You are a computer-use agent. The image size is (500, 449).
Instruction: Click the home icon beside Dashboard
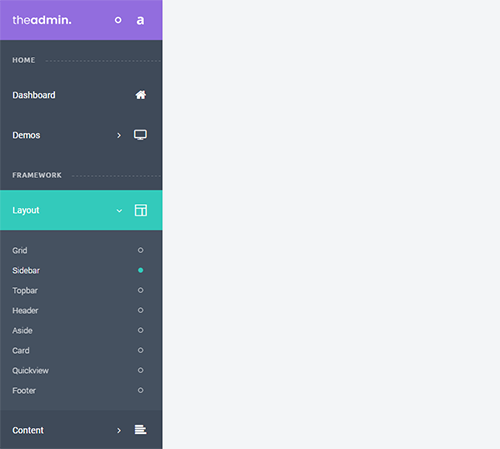pyautogui.click(x=141, y=95)
